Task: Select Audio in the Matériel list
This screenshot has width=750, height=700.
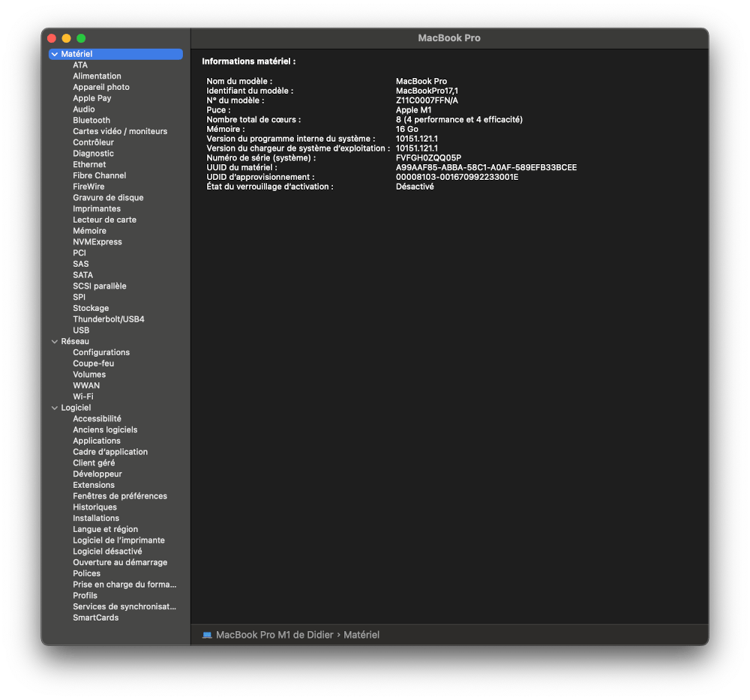Action: point(84,109)
